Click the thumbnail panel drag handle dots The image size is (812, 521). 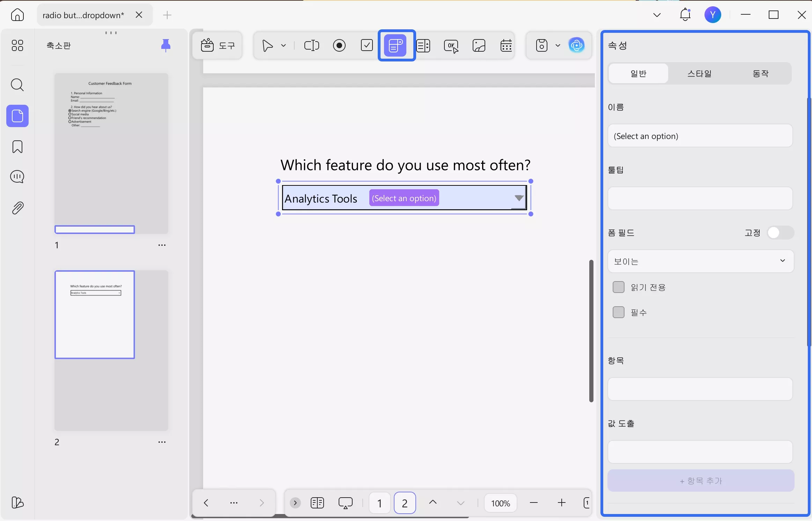111,33
